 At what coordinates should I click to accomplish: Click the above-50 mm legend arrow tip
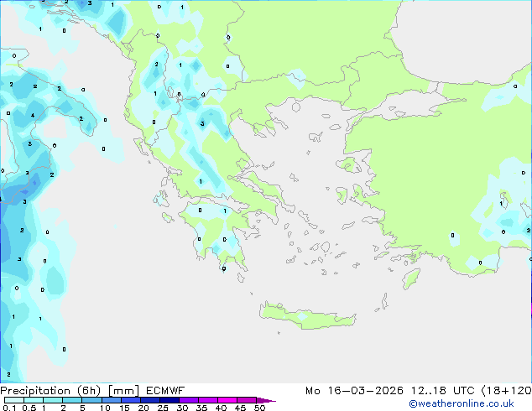[x=266, y=401]
